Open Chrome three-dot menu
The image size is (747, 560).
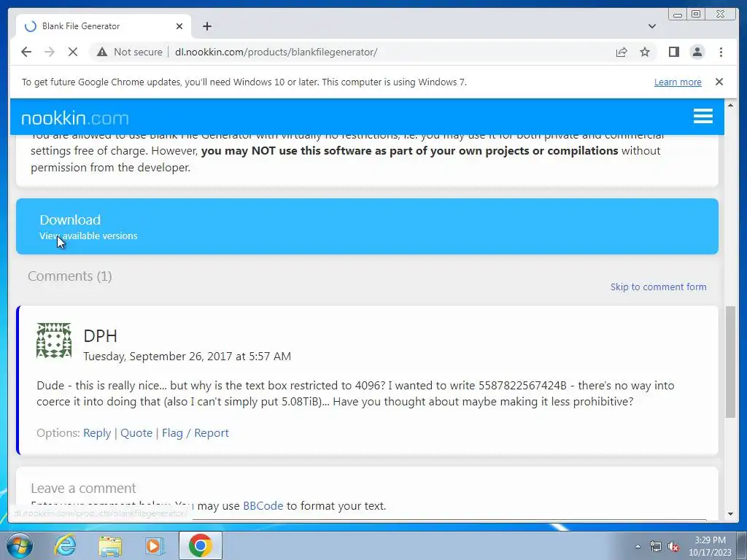721,52
